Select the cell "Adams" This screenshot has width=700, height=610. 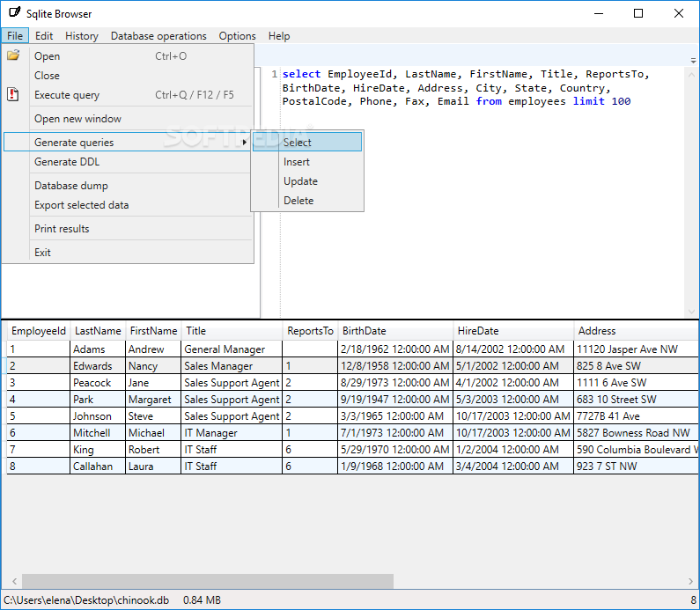point(98,349)
